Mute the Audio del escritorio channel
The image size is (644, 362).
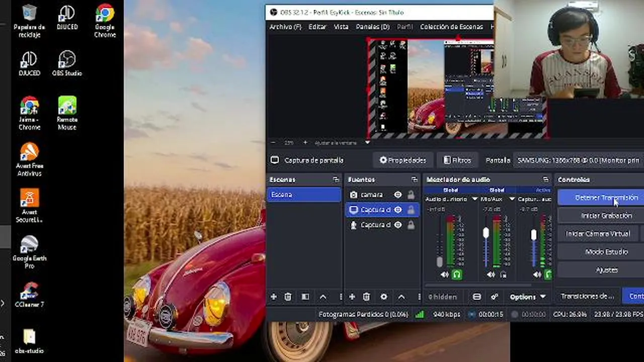[444, 275]
